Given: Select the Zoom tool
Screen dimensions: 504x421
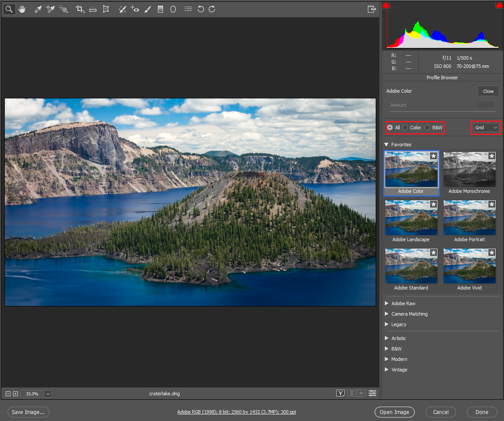Looking at the screenshot, I should click(9, 9).
